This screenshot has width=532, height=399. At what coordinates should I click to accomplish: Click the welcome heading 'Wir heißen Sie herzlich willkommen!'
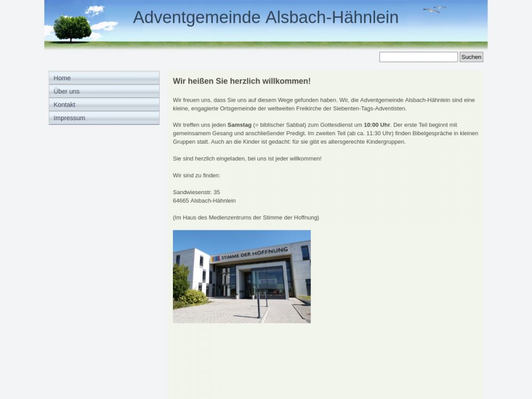(x=242, y=81)
